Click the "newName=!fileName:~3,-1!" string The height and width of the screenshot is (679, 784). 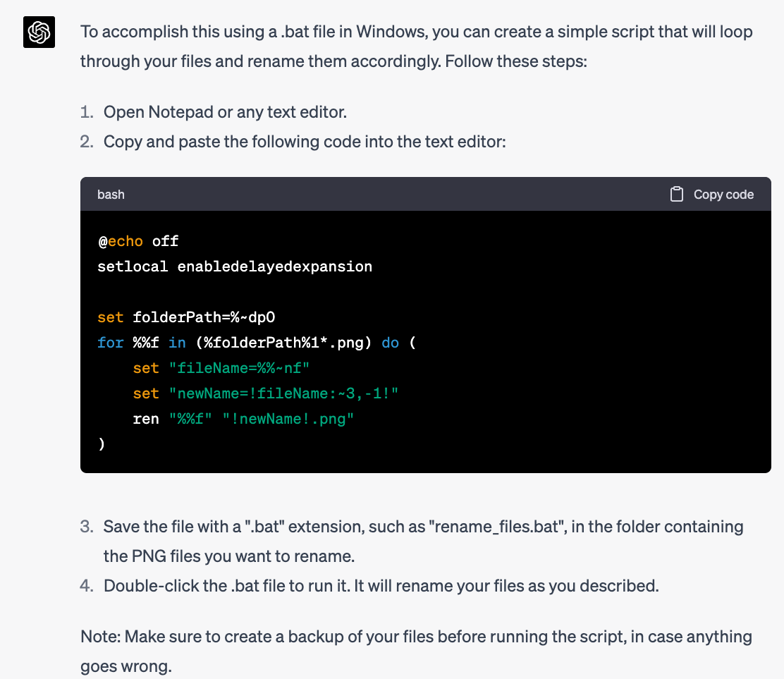click(284, 393)
